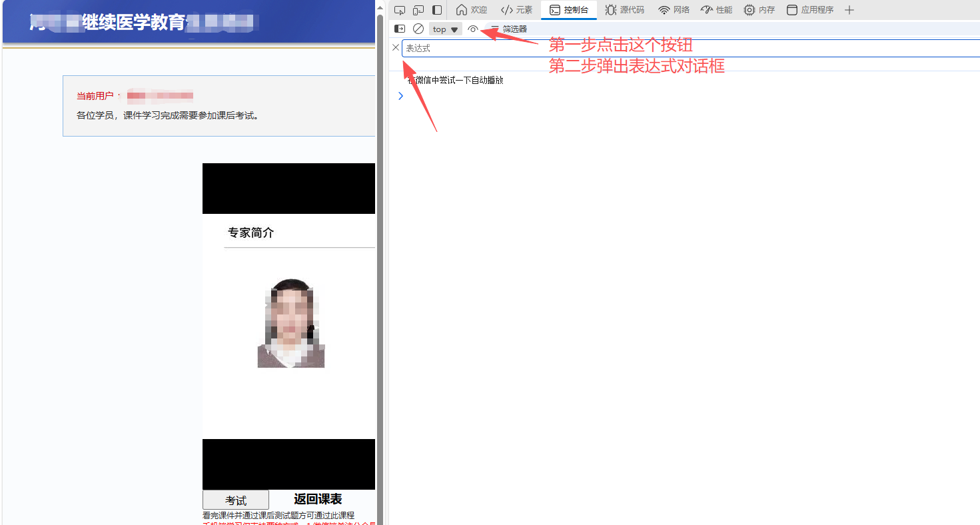This screenshot has height=525, width=980.
Task: Toggle the activity bar layout icon
Action: coord(436,9)
